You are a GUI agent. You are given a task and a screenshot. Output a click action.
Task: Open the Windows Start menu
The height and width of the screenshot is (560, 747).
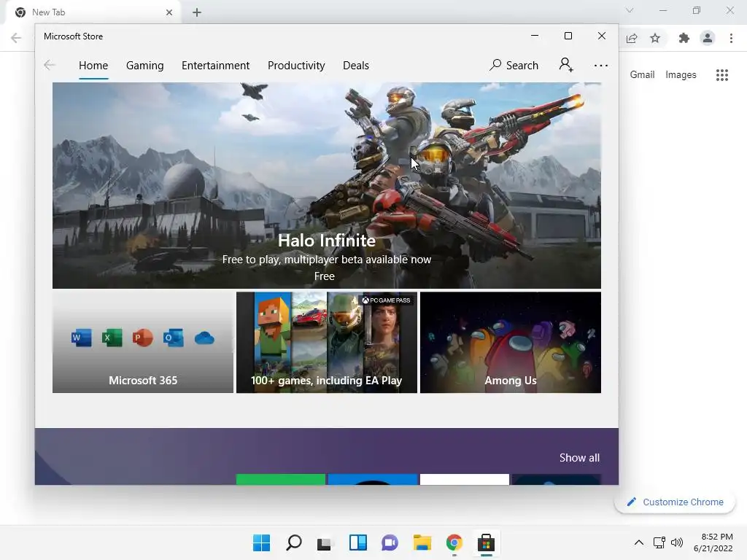[262, 542]
